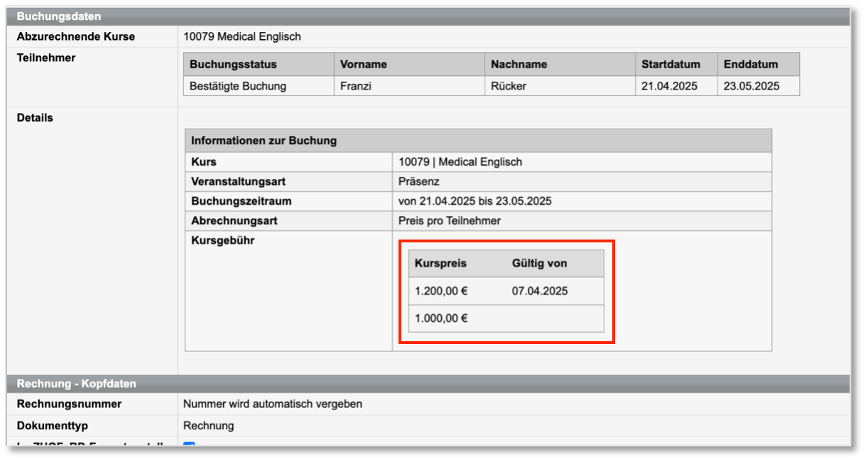This screenshot has width=868, height=462.
Task: Click the first name Franzi
Action: click(357, 86)
